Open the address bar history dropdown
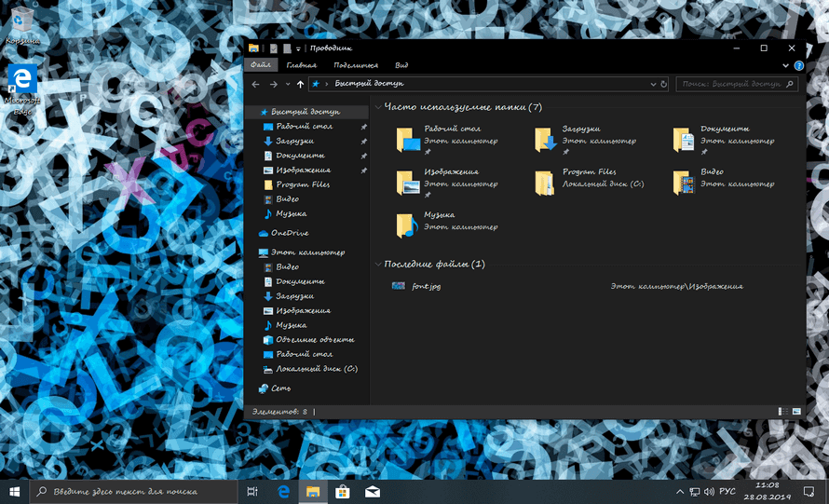Image resolution: width=829 pixels, height=504 pixels. click(x=653, y=84)
